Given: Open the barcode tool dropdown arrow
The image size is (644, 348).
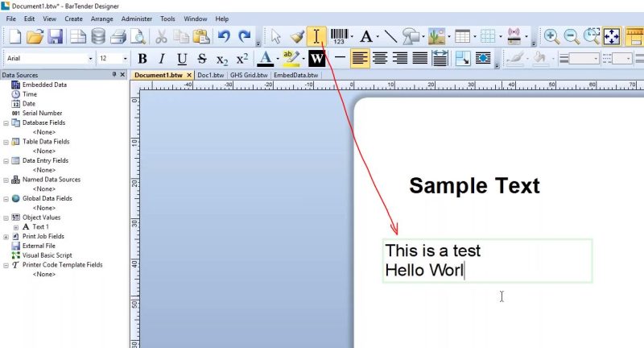Looking at the screenshot, I should 352,37.
